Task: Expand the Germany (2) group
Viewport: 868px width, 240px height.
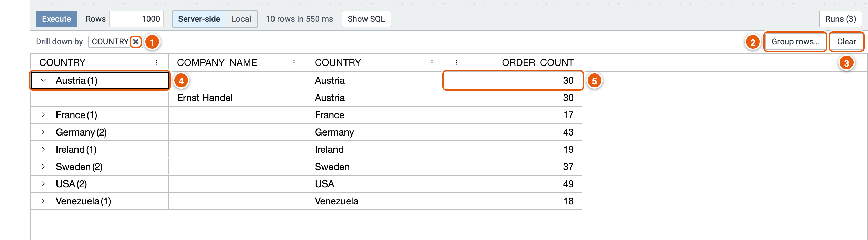Action: click(43, 132)
